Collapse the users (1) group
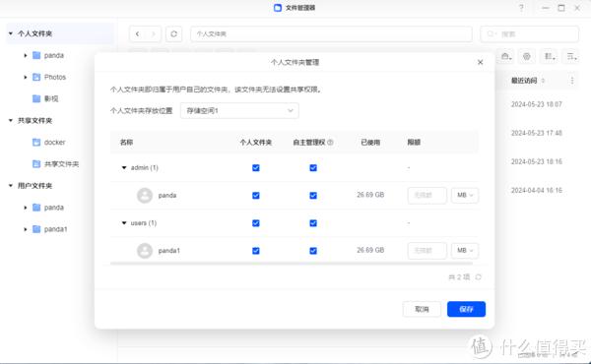591x364 pixels. pyautogui.click(x=124, y=223)
